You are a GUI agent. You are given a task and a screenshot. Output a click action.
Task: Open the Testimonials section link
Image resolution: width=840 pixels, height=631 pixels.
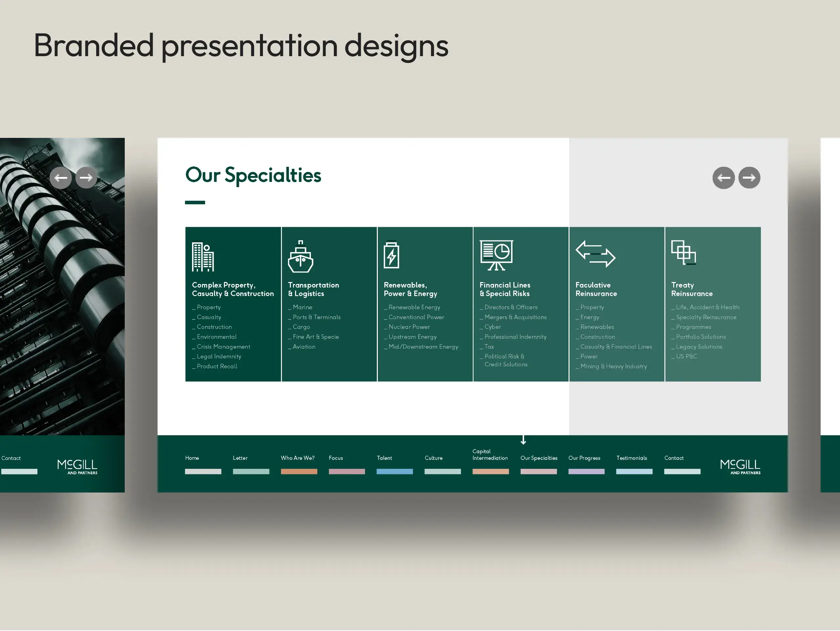[632, 458]
